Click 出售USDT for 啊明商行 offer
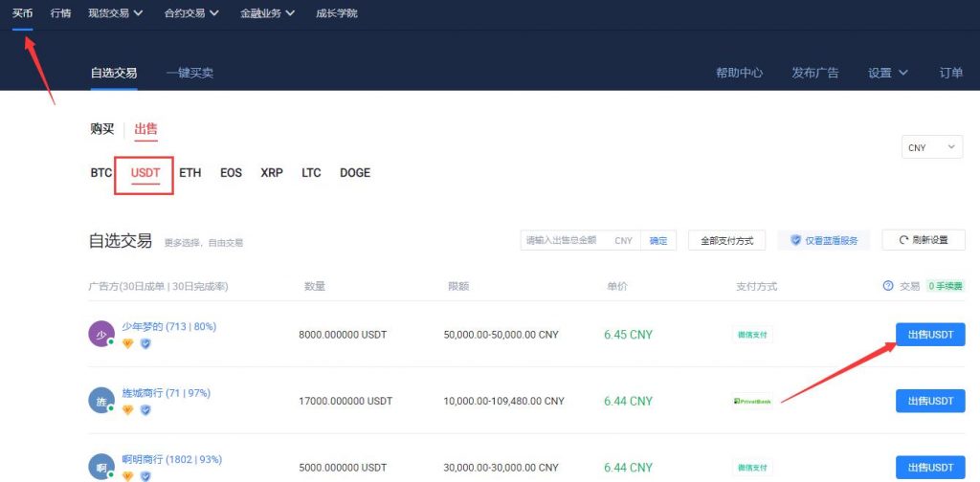Screen dimensions: 980x482 [x=930, y=467]
